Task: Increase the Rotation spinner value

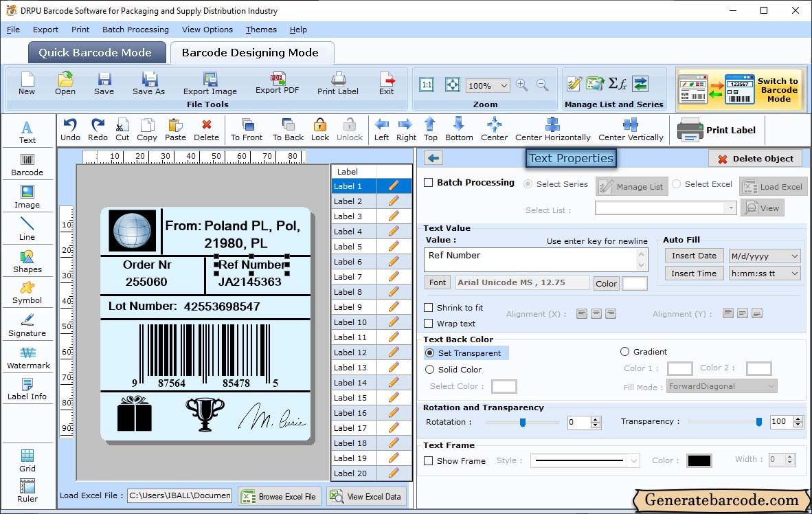Action: click(x=596, y=419)
